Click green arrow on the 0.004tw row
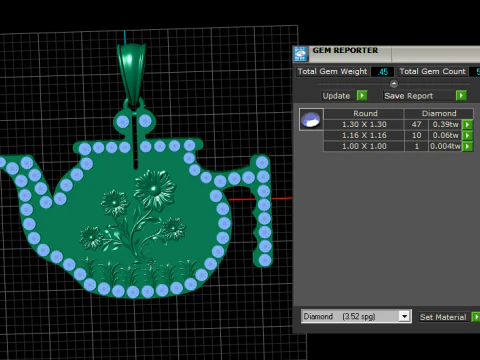This screenshot has height=360, width=480. (x=468, y=146)
